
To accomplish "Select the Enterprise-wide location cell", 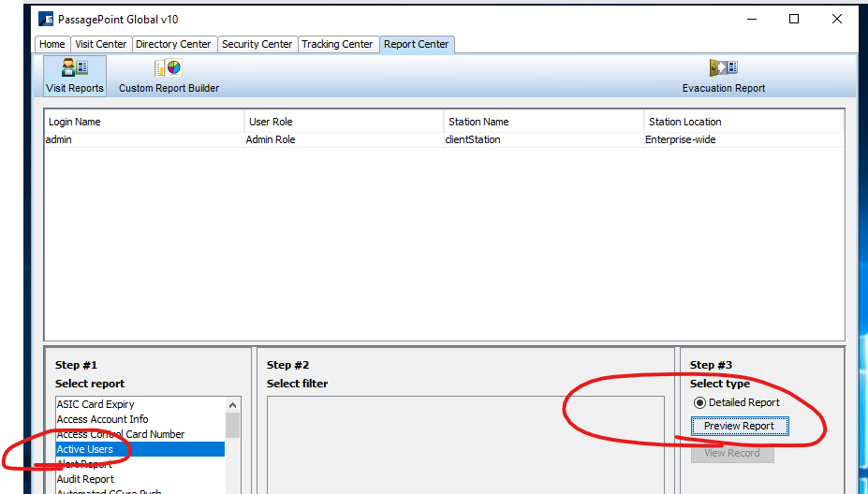I will click(743, 140).
